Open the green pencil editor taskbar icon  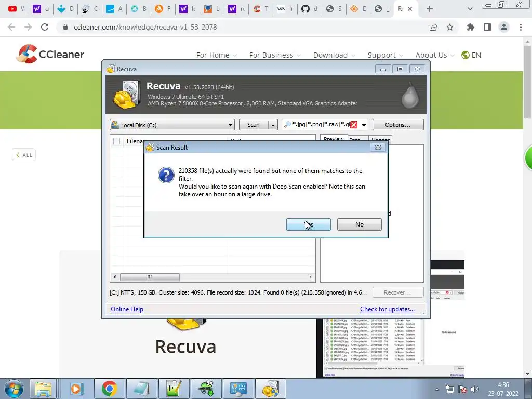pos(174,389)
